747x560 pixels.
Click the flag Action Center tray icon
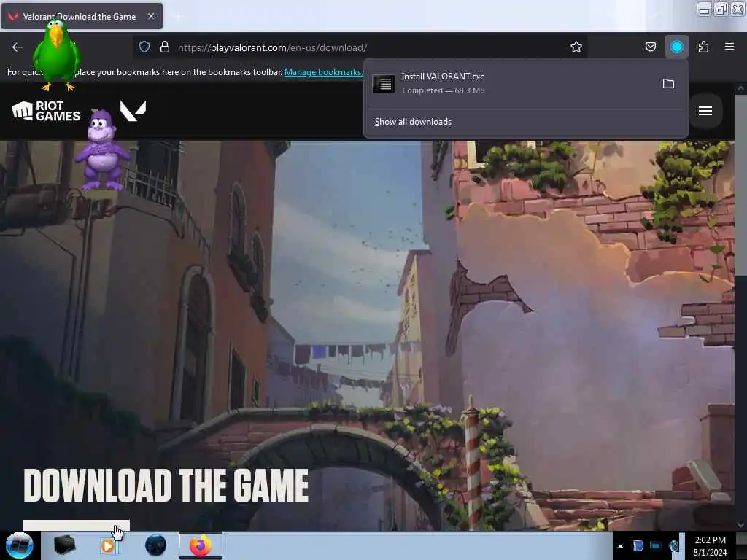pos(638,546)
